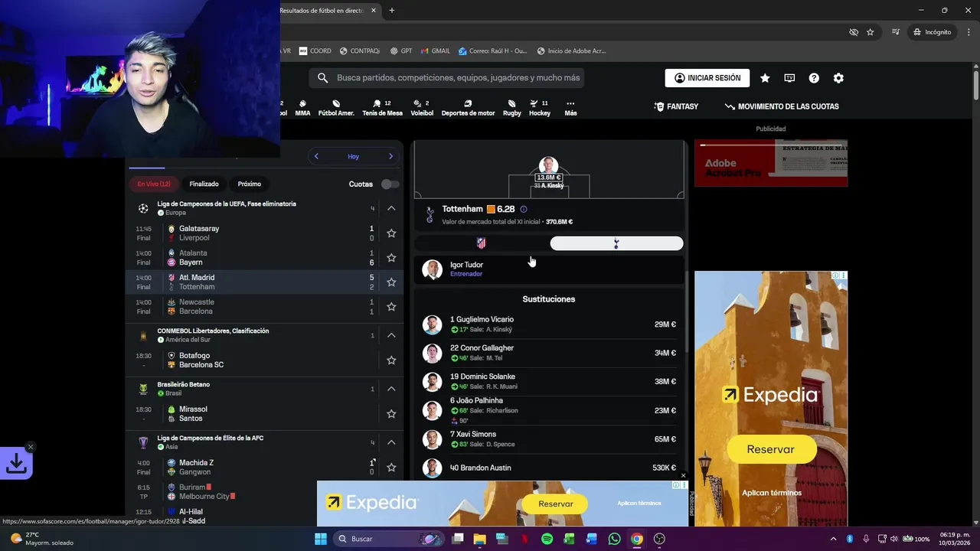Focus the Busca partidos search field
This screenshot has height=551, width=980.
pos(447,77)
